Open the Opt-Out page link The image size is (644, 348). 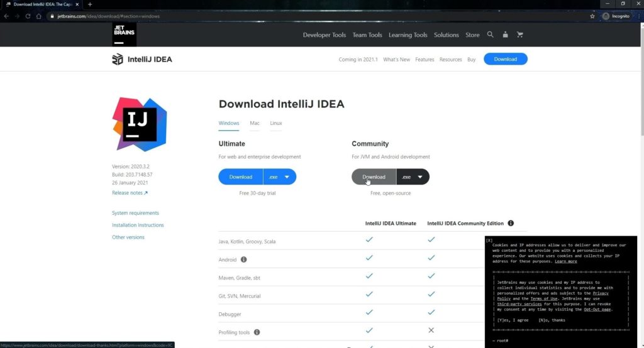(x=597, y=310)
